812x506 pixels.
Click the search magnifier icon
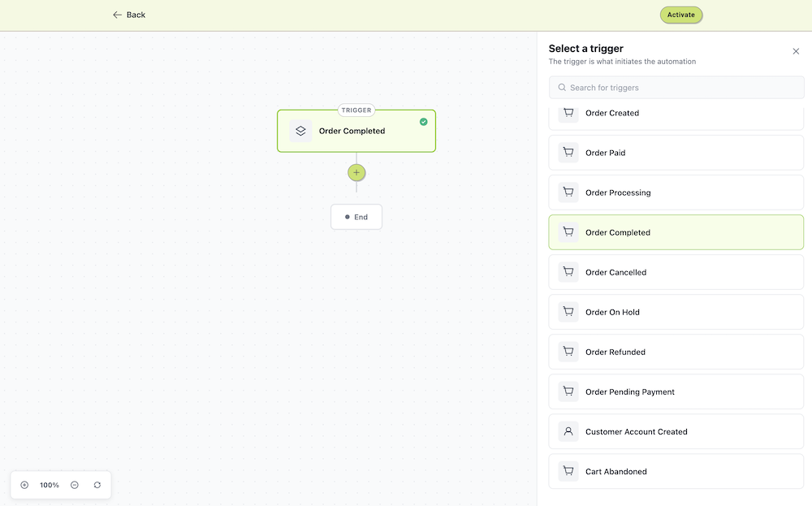[562, 88]
